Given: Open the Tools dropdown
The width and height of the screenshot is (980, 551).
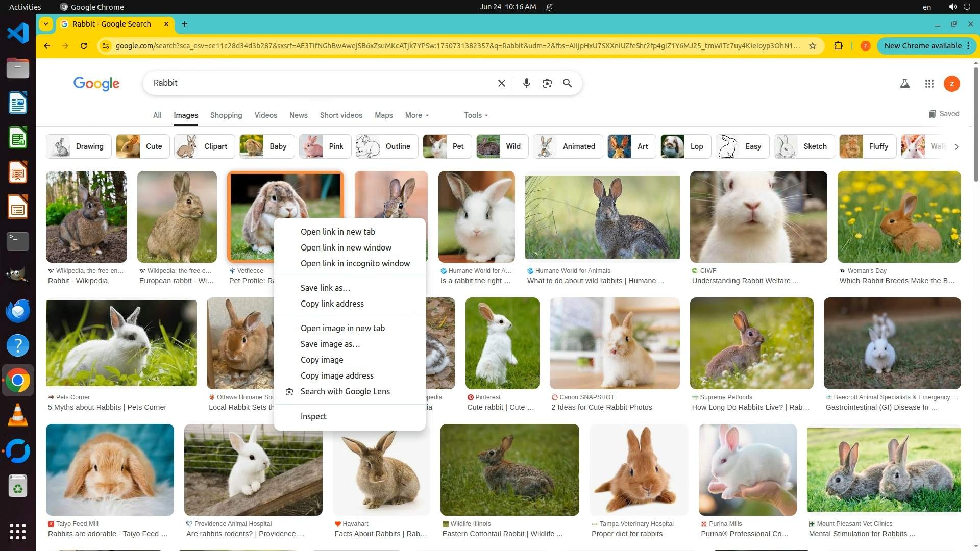Looking at the screenshot, I should [476, 115].
